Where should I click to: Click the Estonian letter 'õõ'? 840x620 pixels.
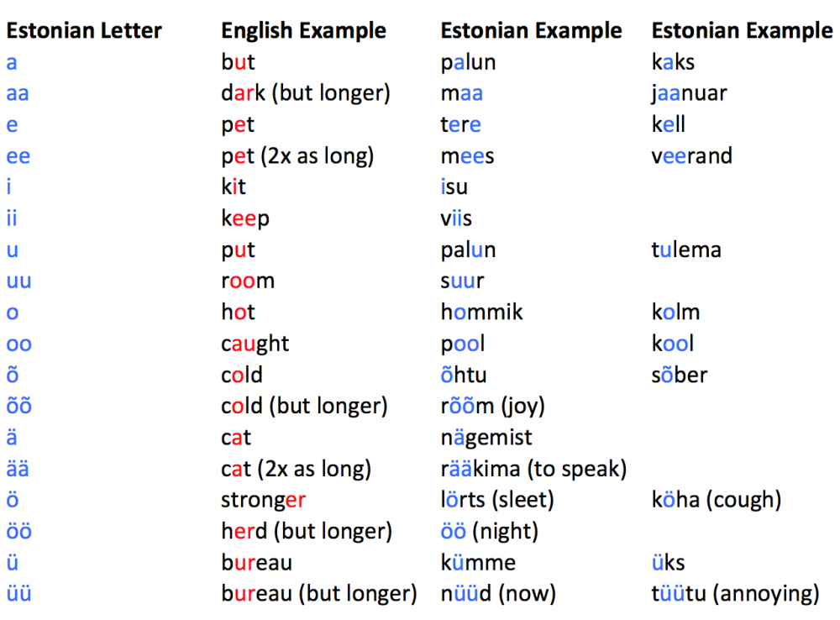pos(19,406)
